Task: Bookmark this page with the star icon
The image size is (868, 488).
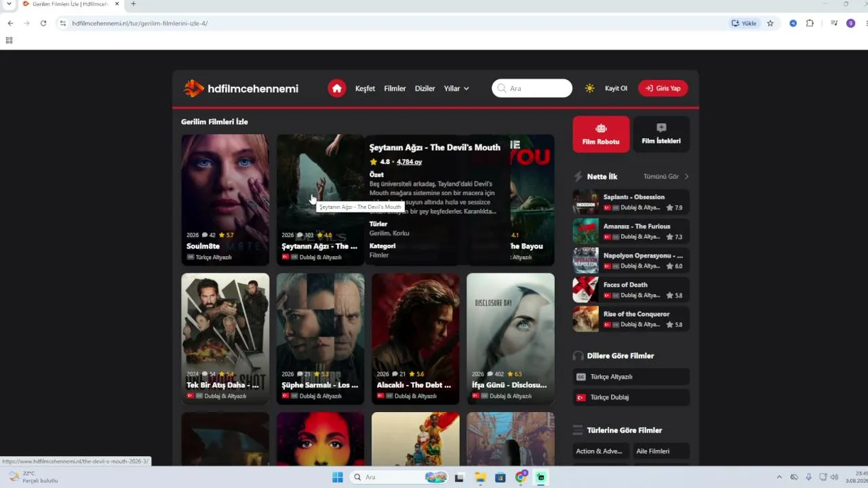Action: coord(770,23)
